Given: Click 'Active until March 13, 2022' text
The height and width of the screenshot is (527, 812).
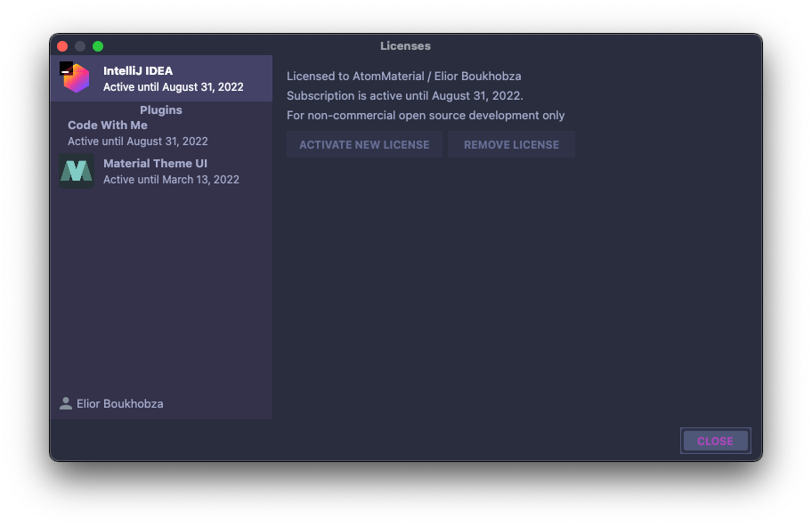Looking at the screenshot, I should point(171,180).
